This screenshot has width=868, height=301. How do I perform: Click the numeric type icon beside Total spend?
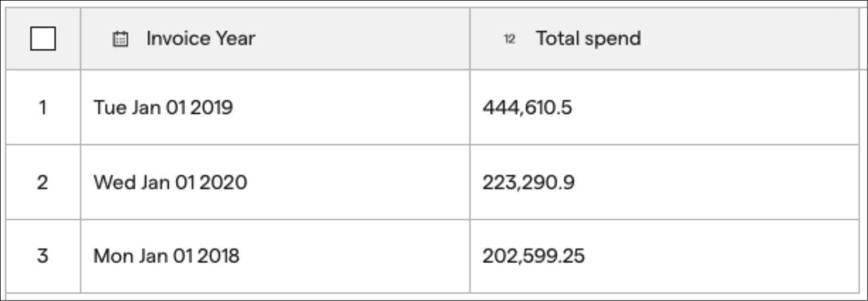(x=509, y=39)
